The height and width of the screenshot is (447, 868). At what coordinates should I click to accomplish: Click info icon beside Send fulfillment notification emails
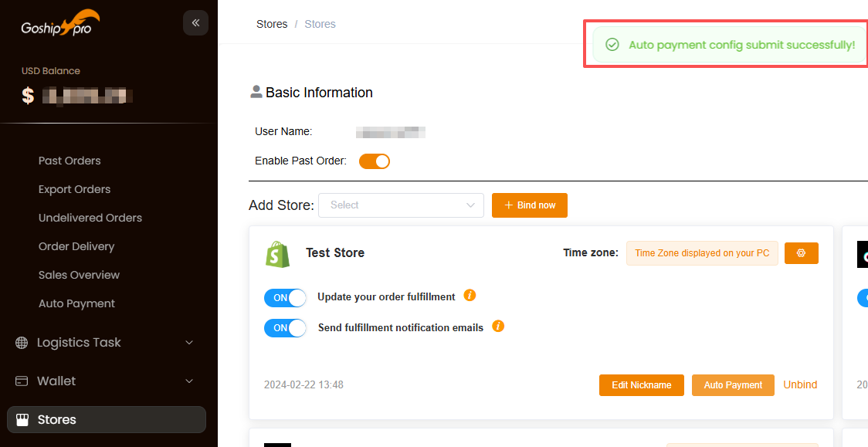pos(498,327)
